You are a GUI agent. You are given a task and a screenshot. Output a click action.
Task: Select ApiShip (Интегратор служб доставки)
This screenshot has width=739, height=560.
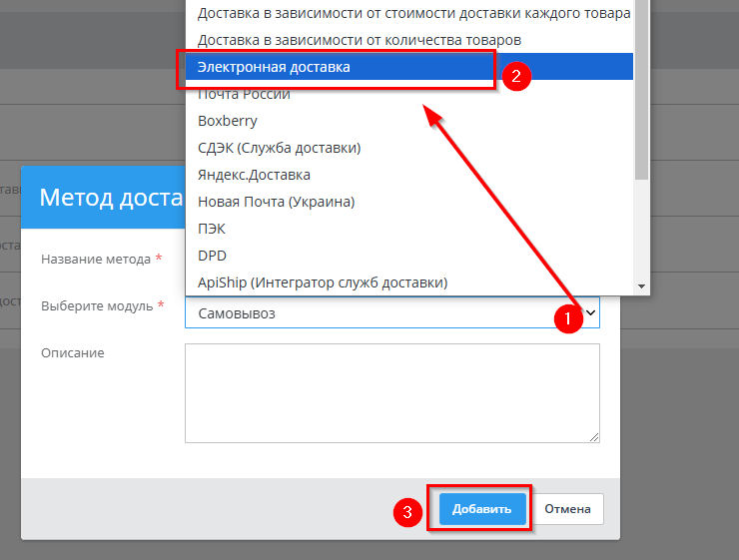[x=323, y=282]
